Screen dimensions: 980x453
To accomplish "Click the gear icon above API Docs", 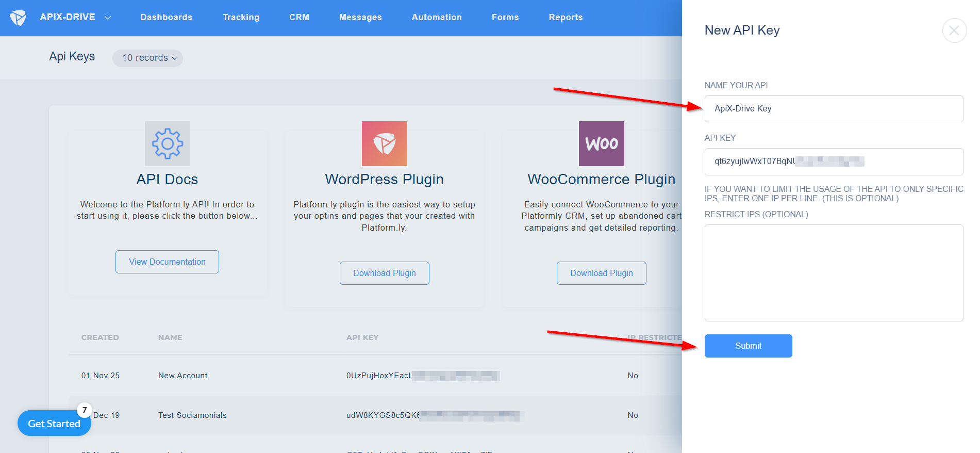I will (167, 143).
